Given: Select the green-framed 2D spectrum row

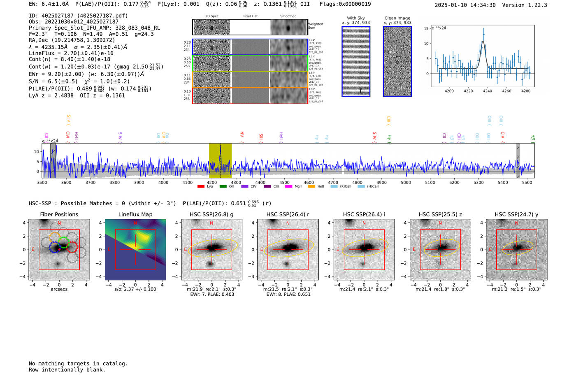Looking at the screenshot, I should [250, 63].
